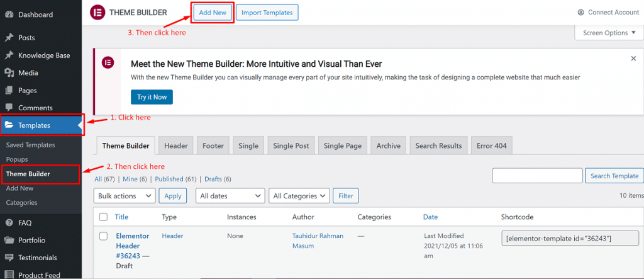This screenshot has width=644, height=279.
Task: Click the FAQ question mark icon
Action: [9, 222]
